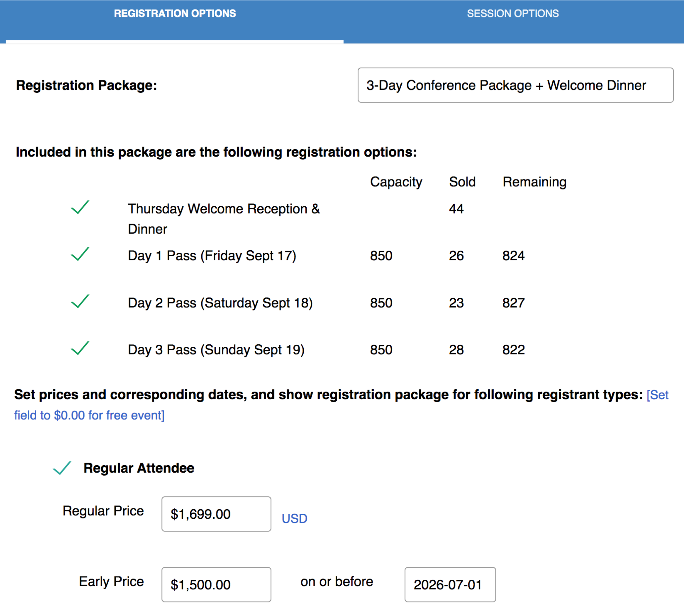Click the Capacity column header
Image resolution: width=684 pixels, height=616 pixels.
[x=396, y=182]
